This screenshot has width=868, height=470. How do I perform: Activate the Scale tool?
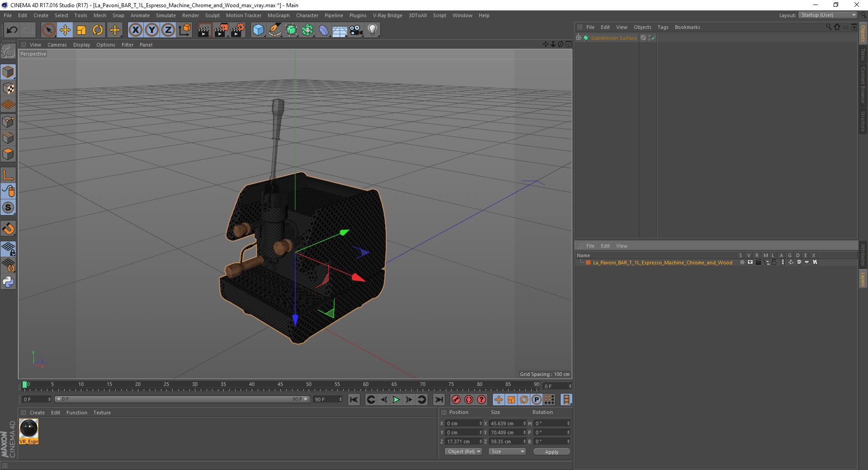[x=81, y=30]
